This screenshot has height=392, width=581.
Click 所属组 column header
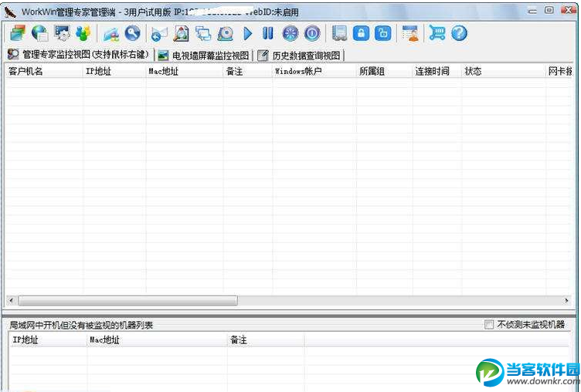384,71
